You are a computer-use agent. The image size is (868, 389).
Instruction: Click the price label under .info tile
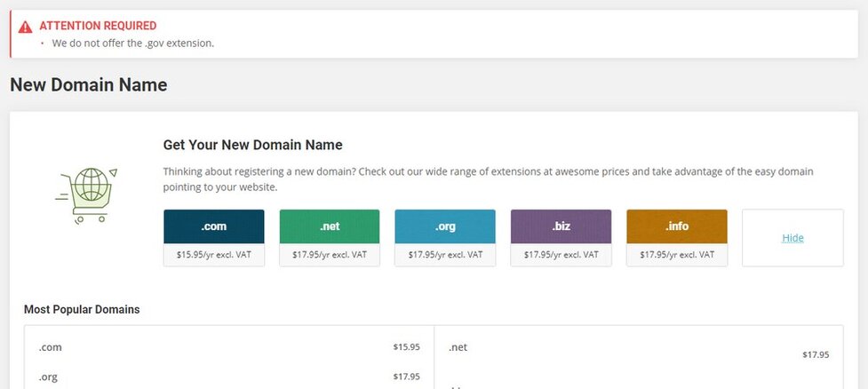[676, 255]
